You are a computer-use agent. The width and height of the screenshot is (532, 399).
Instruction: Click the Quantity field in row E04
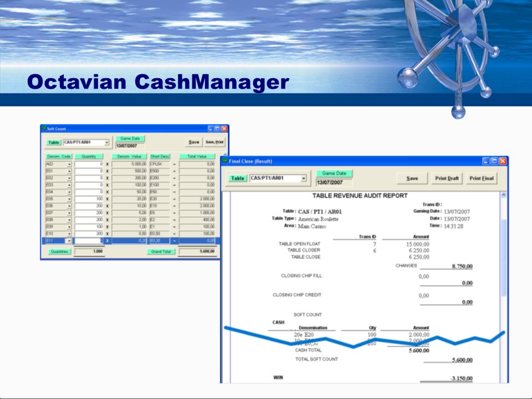89,192
